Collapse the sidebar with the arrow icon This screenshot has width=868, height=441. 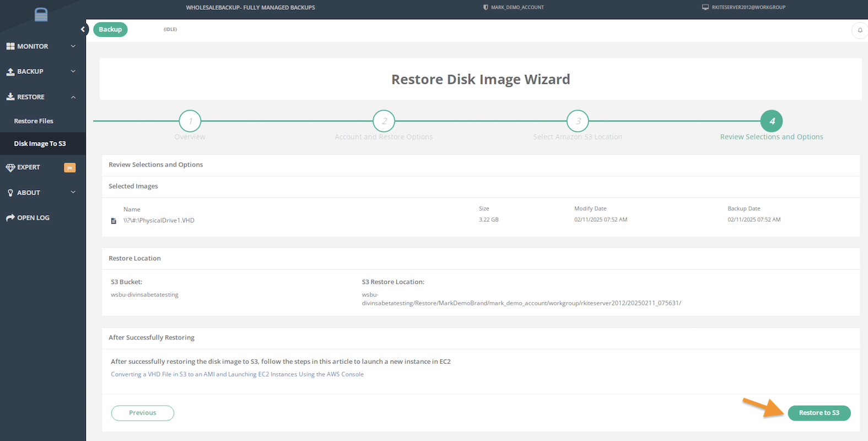point(83,29)
